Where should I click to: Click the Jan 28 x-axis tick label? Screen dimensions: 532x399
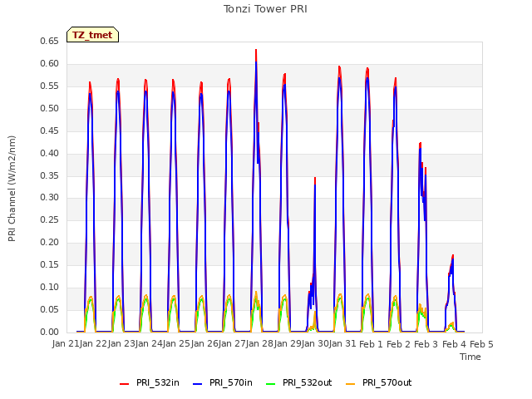259,344
